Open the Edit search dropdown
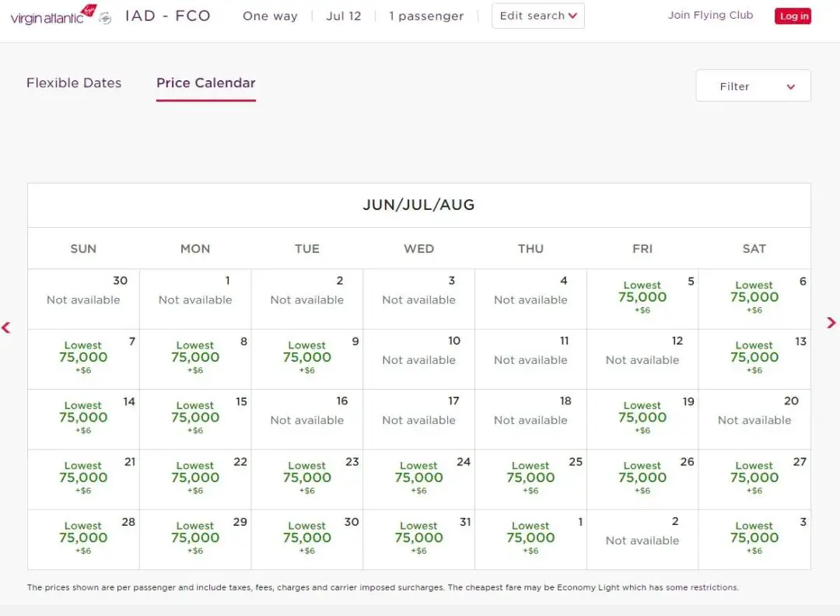Screen dimensions: 840x616 pos(537,16)
